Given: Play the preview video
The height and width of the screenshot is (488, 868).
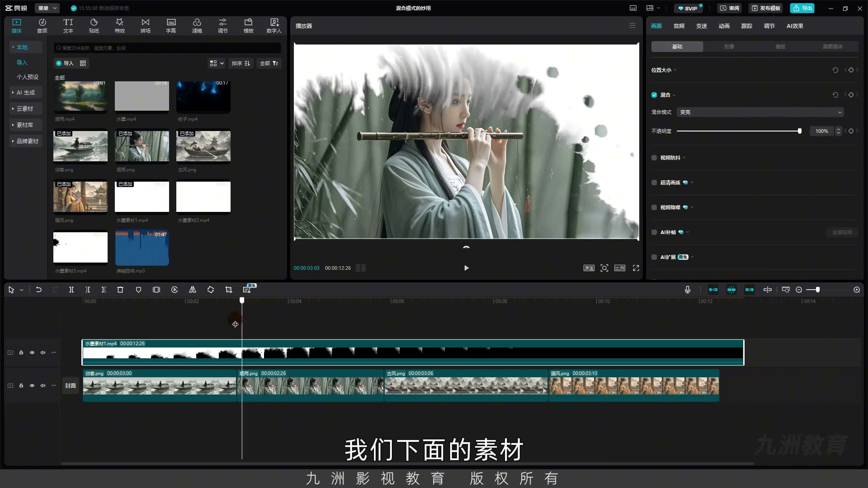Looking at the screenshot, I should pyautogui.click(x=467, y=268).
